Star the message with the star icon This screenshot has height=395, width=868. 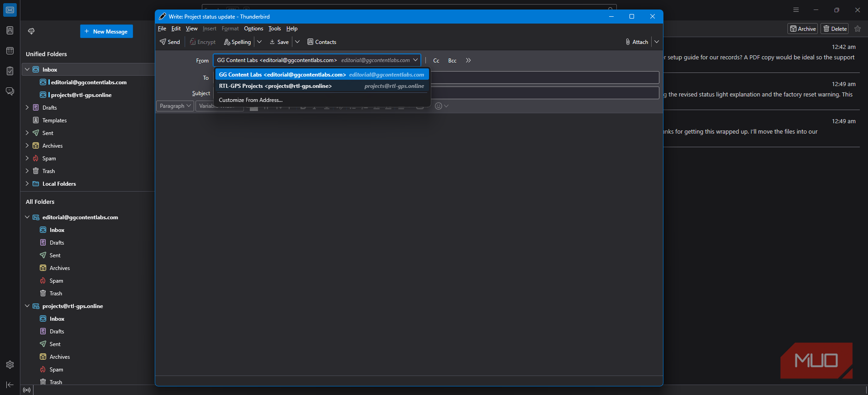[x=858, y=29]
